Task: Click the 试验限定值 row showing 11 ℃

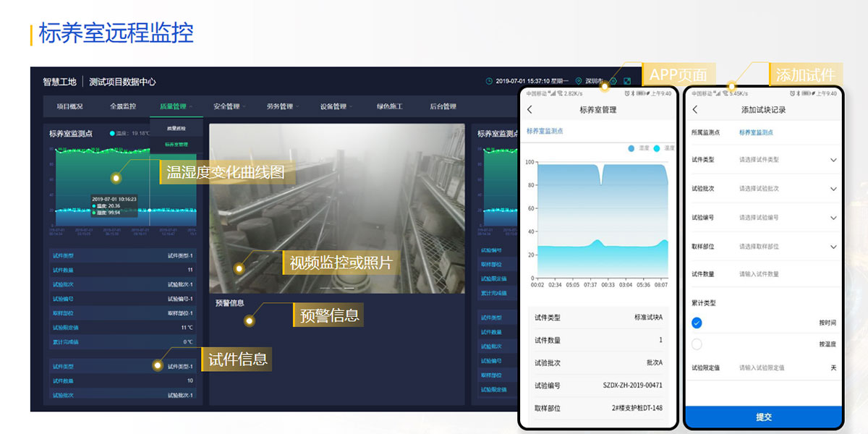Action: [x=123, y=327]
